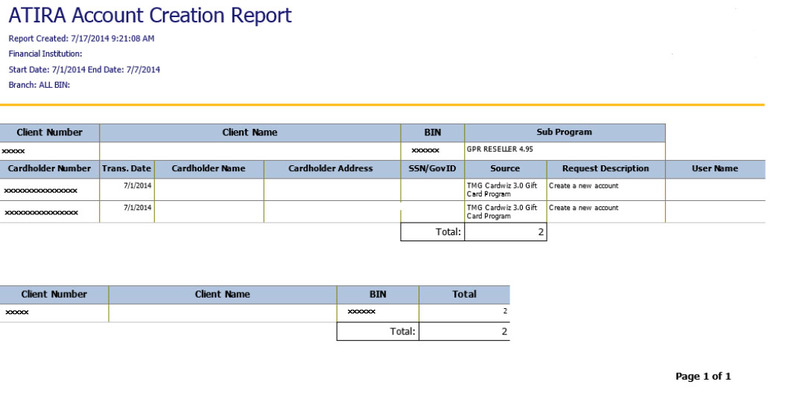Click the first row's TMG Cardwiz source cell
800x402 pixels.
point(503,189)
